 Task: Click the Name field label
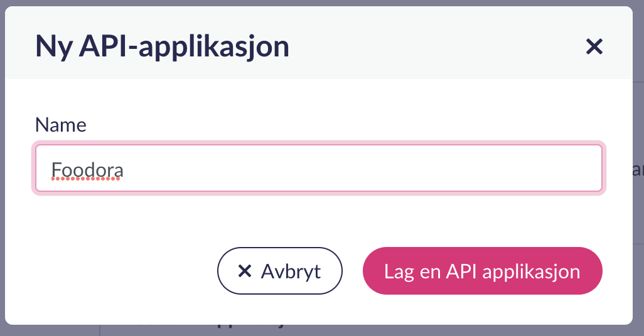60,124
